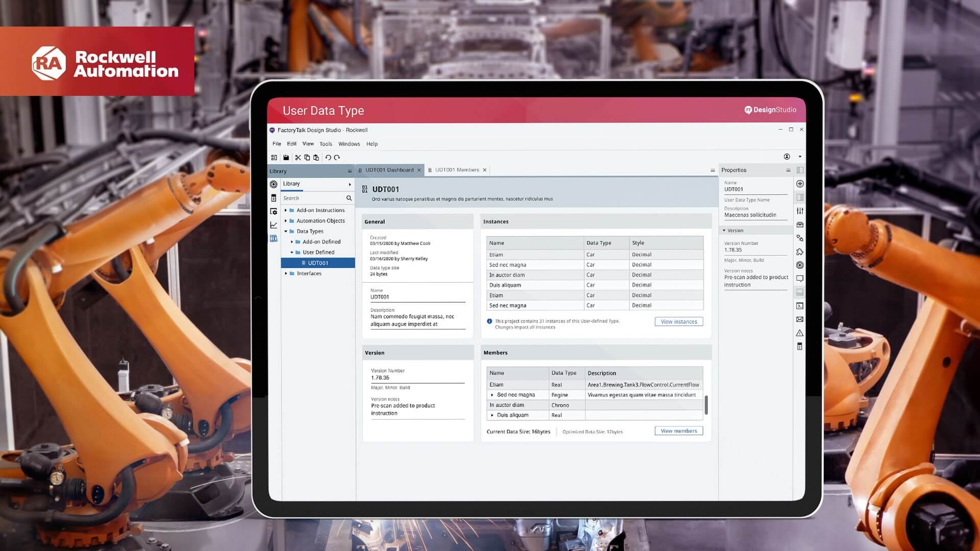Collapse the Data Types tree node
This screenshot has width=980, height=551.
pos(286,231)
